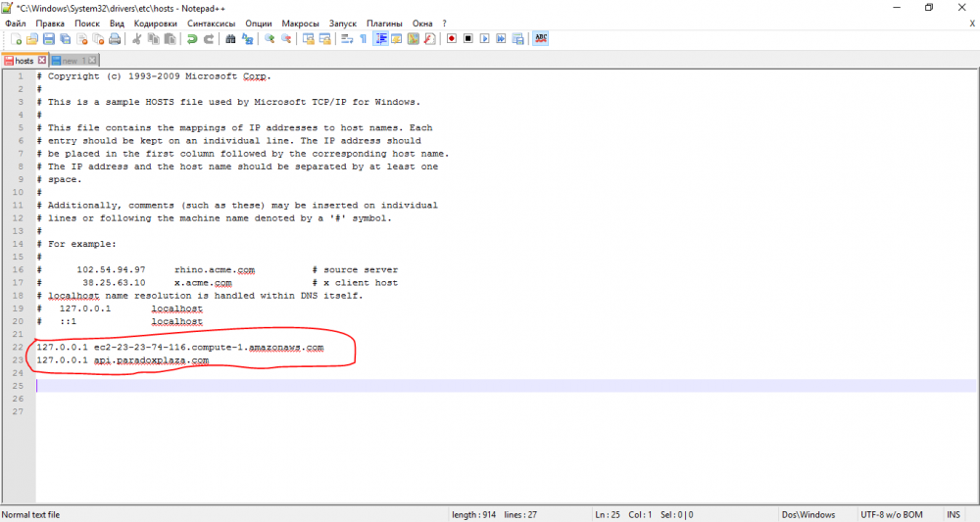Click the rhino.acme.com example text
This screenshot has height=522, width=980.
pos(215,269)
